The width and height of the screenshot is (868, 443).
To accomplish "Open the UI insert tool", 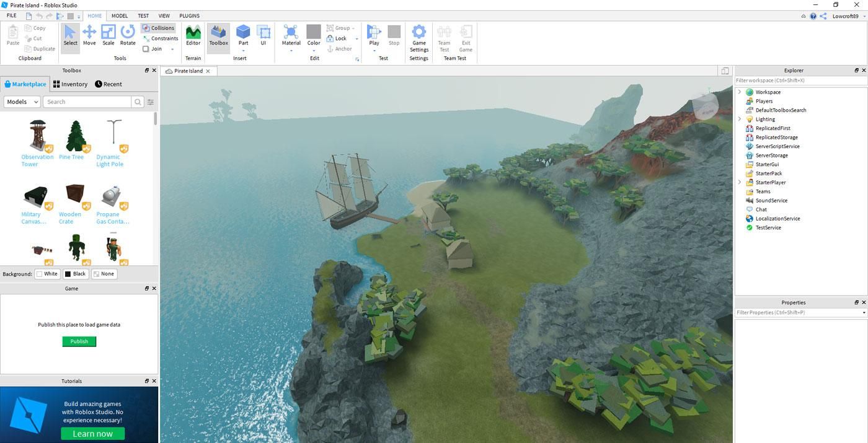I will click(263, 35).
